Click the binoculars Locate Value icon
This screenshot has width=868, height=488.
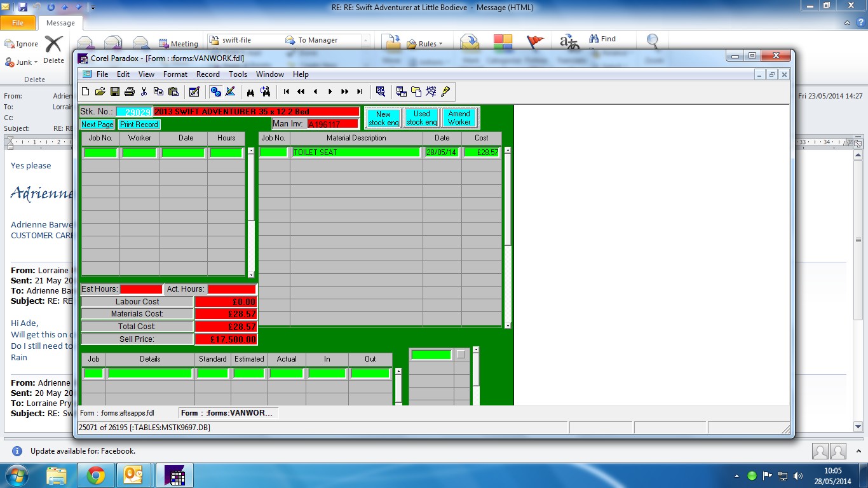[x=251, y=91]
